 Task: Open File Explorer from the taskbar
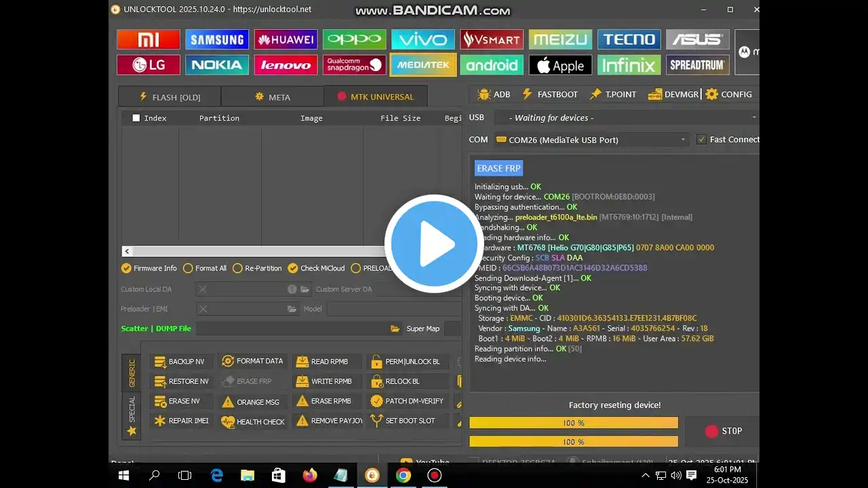[x=248, y=476]
